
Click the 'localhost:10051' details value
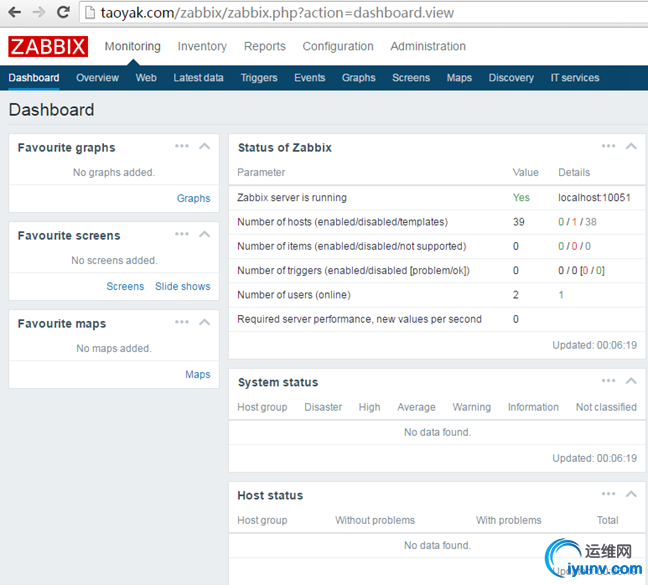pyautogui.click(x=594, y=197)
